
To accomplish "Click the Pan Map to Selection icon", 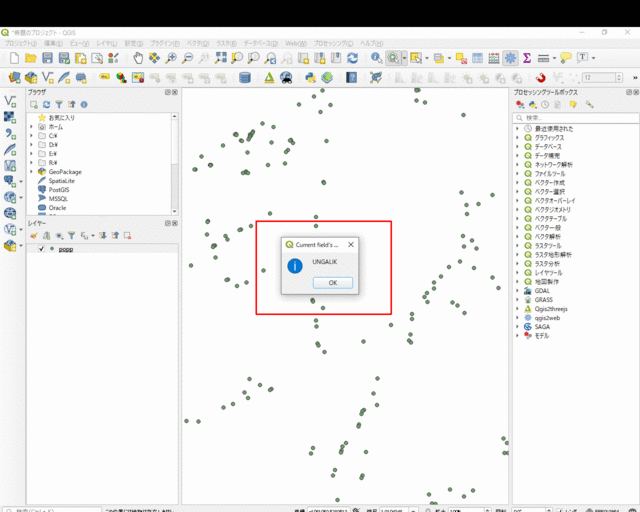I will 154,58.
